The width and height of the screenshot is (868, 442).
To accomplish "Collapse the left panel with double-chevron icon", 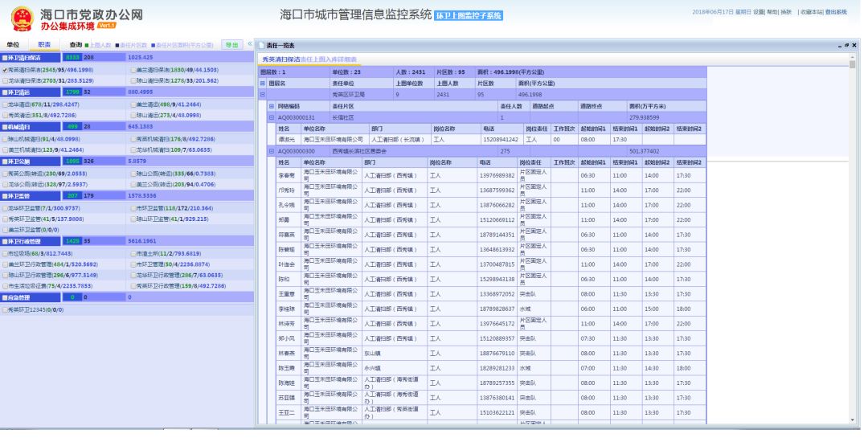I will point(250,44).
